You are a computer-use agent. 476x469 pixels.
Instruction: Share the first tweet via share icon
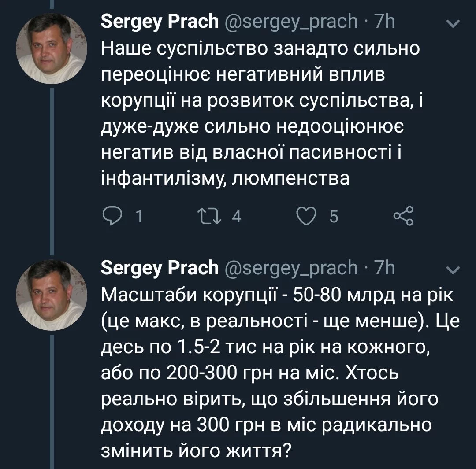click(x=403, y=216)
